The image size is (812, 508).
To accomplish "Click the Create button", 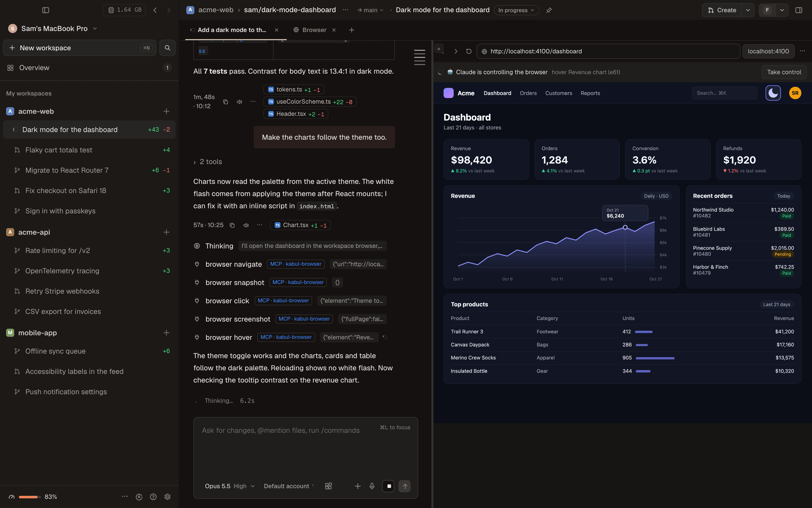I will coord(722,10).
